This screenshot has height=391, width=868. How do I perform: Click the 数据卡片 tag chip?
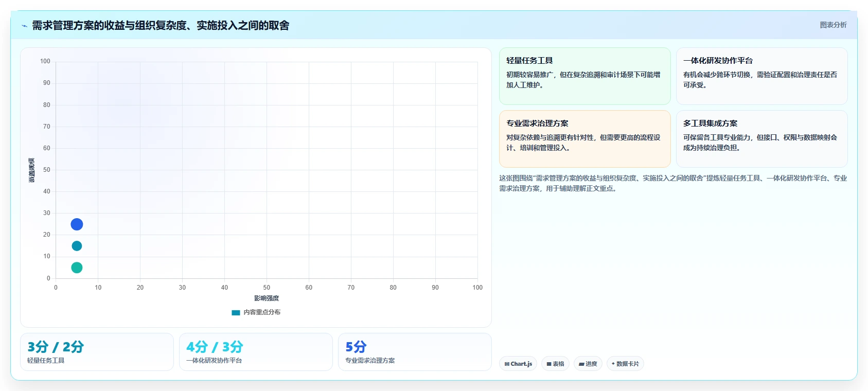625,364
